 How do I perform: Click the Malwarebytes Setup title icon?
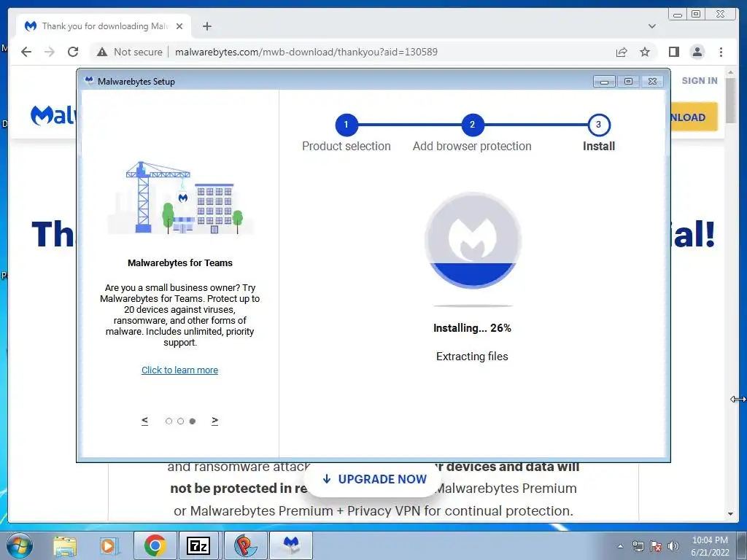(88, 80)
